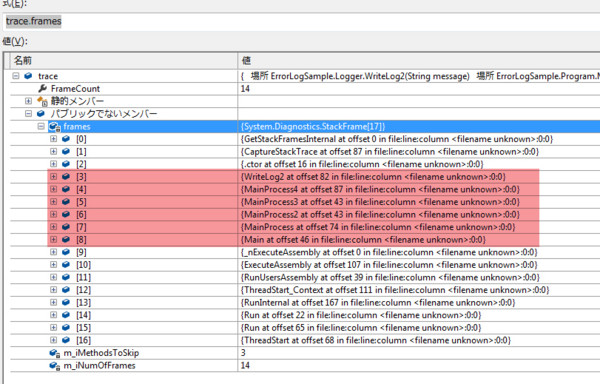Click the cube icon of frame [3]
This screenshot has height=384, width=600.
66,177
